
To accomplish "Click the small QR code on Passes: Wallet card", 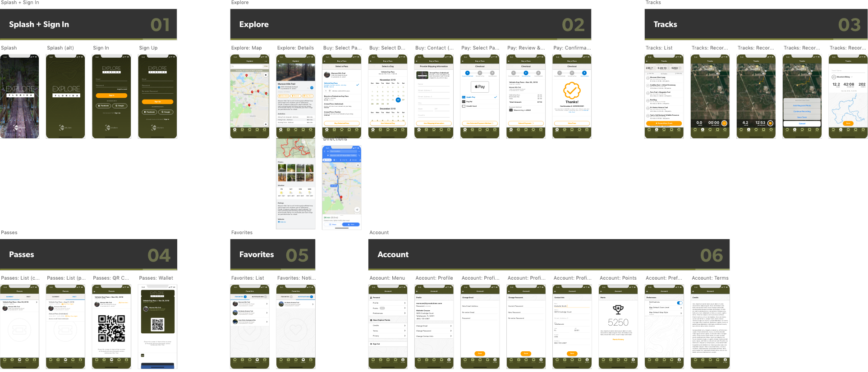I will pyautogui.click(x=157, y=325).
